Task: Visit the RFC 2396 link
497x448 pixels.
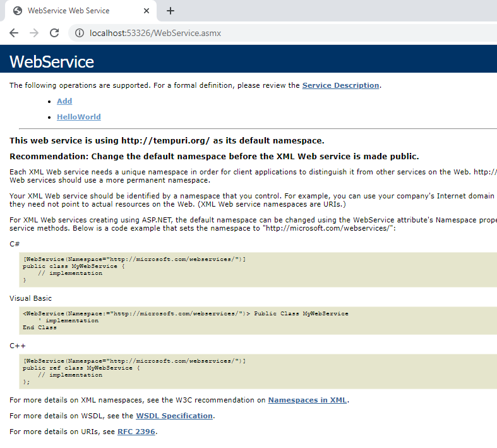Action: click(136, 432)
